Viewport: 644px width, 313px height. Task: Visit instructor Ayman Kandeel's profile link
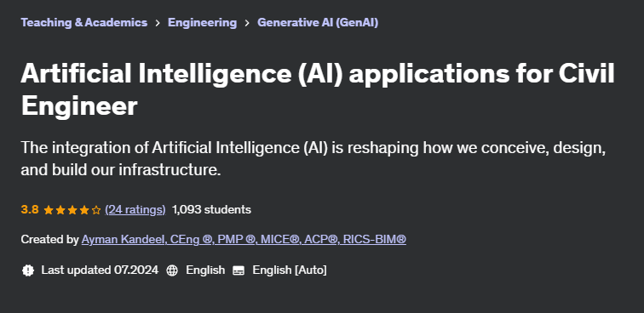click(x=244, y=239)
